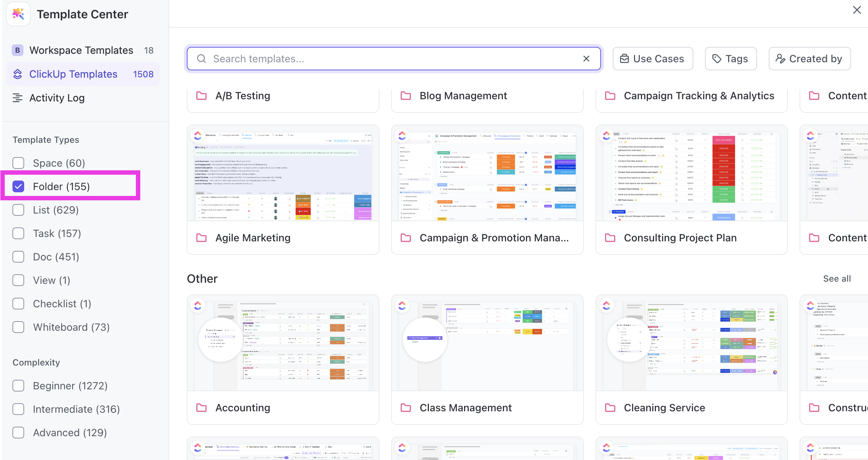
Task: Click folder icon beside Agile Marketing
Action: pos(201,238)
